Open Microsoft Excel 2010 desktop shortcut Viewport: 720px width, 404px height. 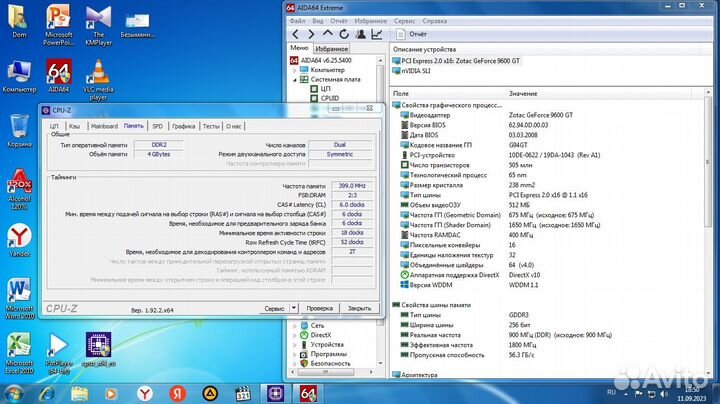[19, 353]
